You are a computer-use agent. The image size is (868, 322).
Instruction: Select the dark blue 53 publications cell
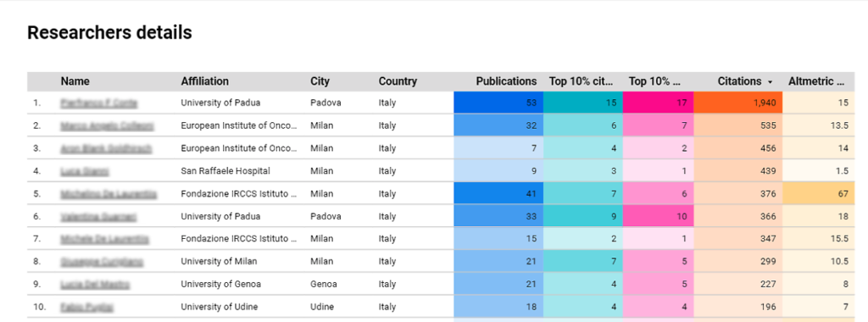coord(498,103)
